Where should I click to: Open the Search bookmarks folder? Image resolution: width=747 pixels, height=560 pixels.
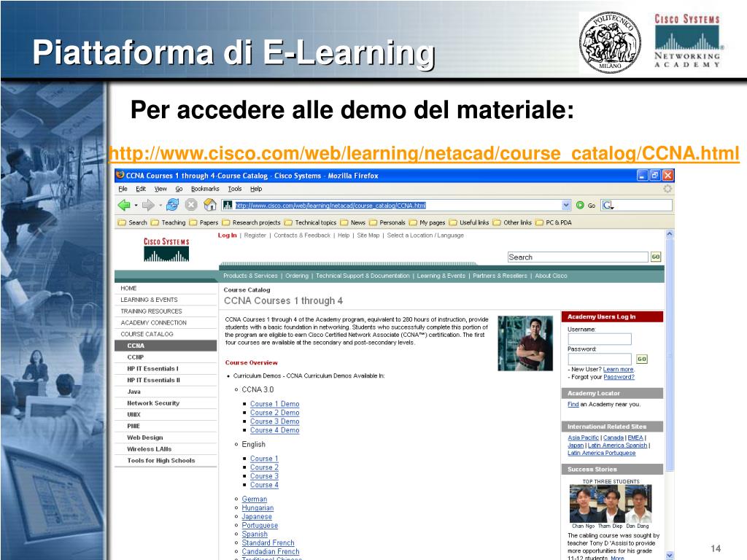point(133,222)
